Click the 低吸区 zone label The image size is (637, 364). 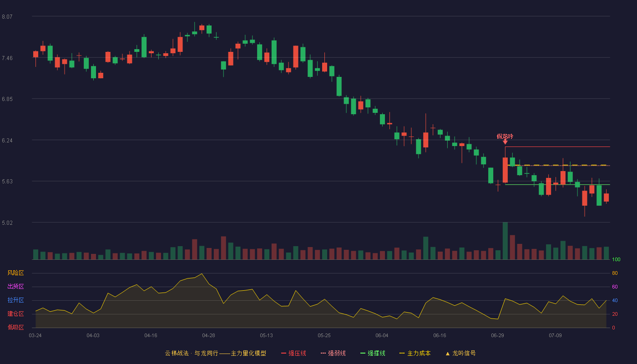[15, 328]
